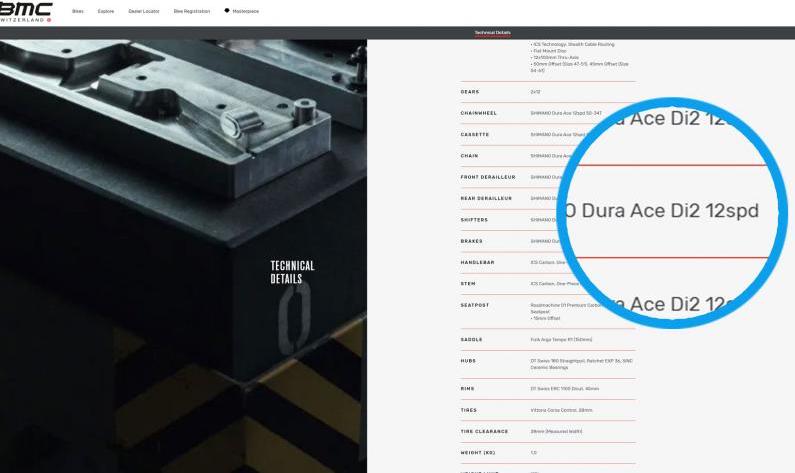Click the BMC Switzerland logo
The width and height of the screenshot is (795, 473).
25,12
